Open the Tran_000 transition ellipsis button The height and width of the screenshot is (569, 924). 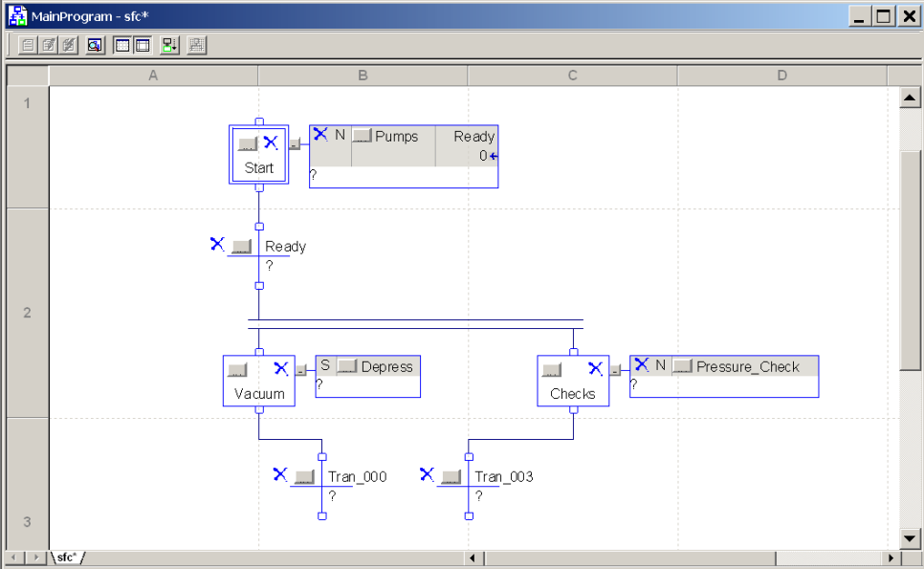[305, 476]
